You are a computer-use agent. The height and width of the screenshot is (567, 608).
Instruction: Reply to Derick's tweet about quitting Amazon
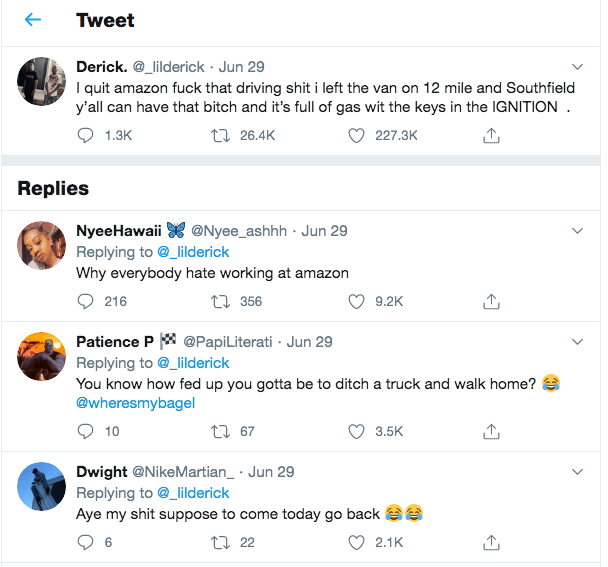[x=86, y=135]
